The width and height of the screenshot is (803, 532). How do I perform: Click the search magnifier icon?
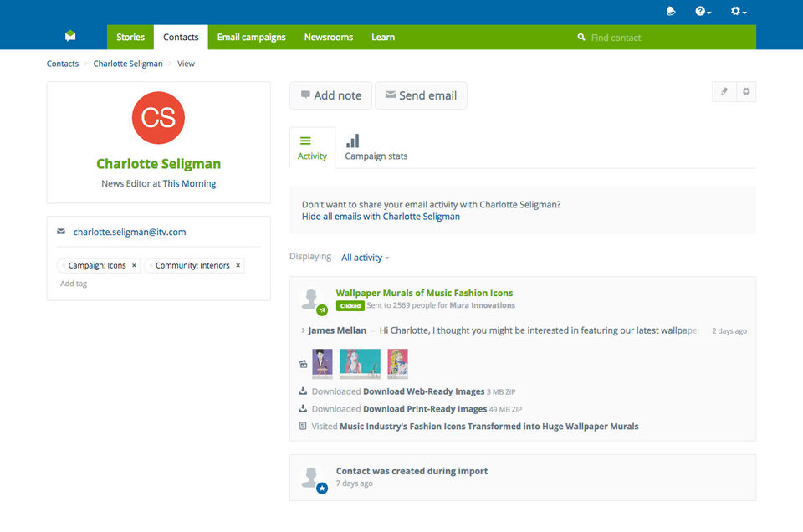581,38
